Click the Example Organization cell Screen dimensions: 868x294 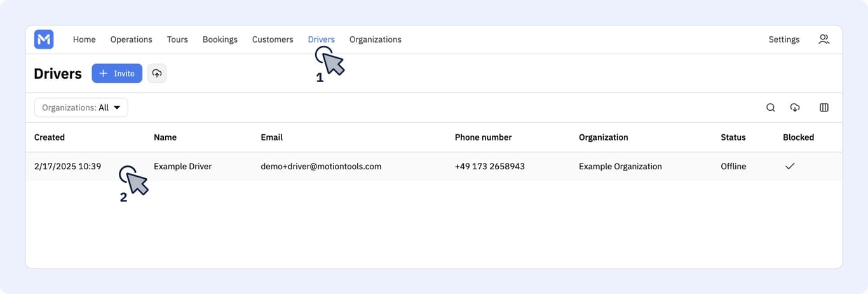coord(620,166)
